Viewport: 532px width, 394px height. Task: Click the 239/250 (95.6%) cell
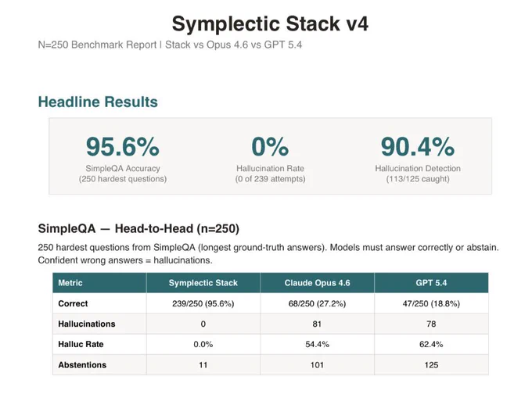point(203,303)
